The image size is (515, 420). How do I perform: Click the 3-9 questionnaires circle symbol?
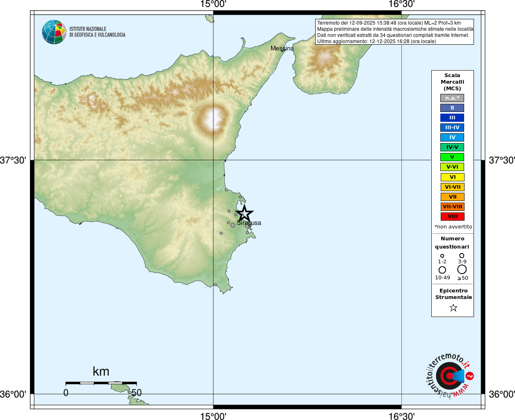[x=462, y=256]
